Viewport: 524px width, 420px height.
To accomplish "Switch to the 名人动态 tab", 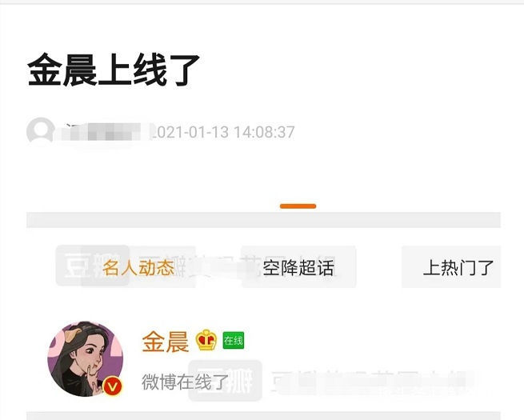I will click(138, 267).
